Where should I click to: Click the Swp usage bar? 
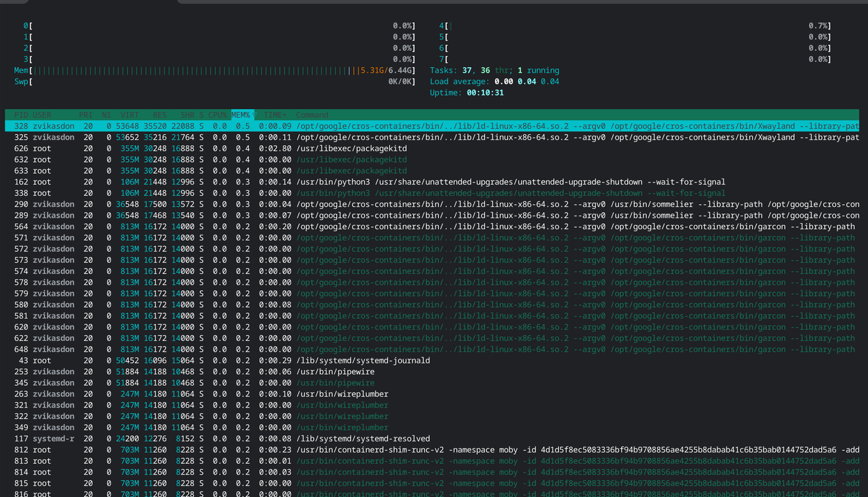(215, 81)
